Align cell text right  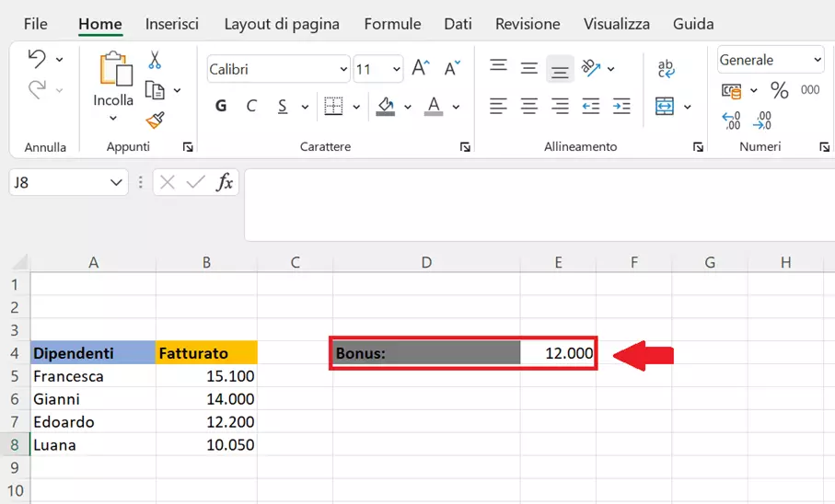[560, 106]
